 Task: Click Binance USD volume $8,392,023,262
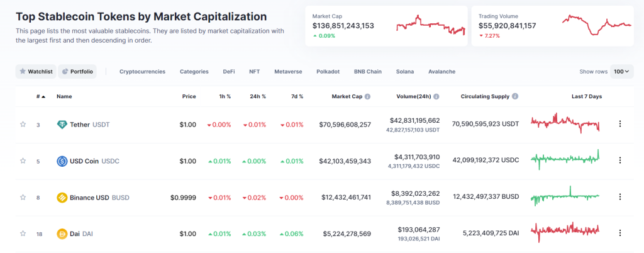416,193
